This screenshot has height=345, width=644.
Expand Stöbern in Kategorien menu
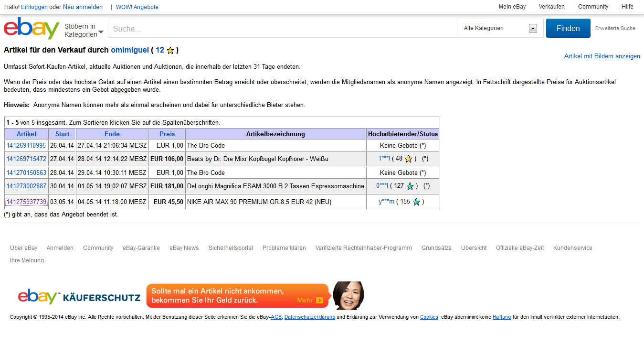click(x=84, y=30)
